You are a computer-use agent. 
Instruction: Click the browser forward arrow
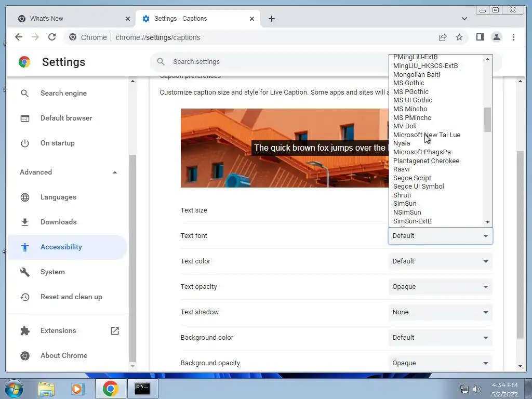coord(35,37)
